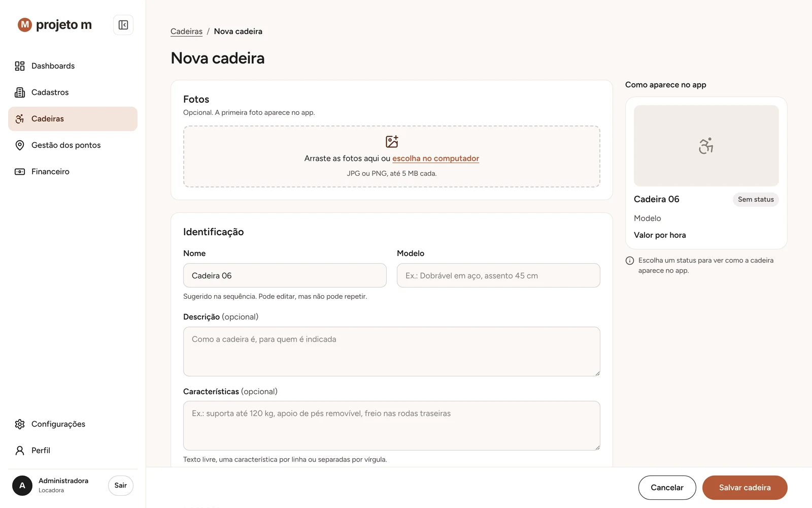Screen dimensions: 812x508
Task: Click the Gestão dos pontos pin icon
Action: pyautogui.click(x=20, y=145)
